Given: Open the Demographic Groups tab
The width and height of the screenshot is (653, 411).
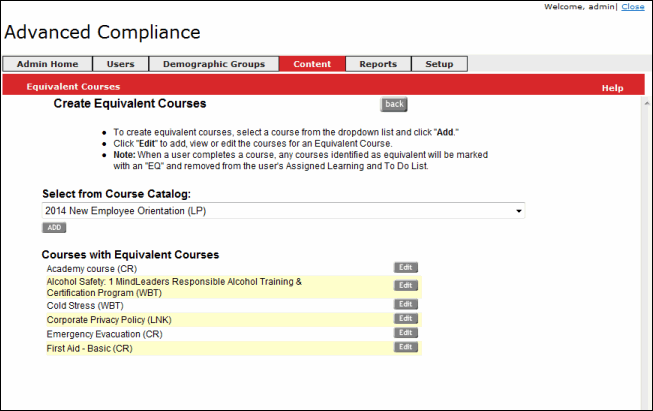Looking at the screenshot, I should pos(213,64).
